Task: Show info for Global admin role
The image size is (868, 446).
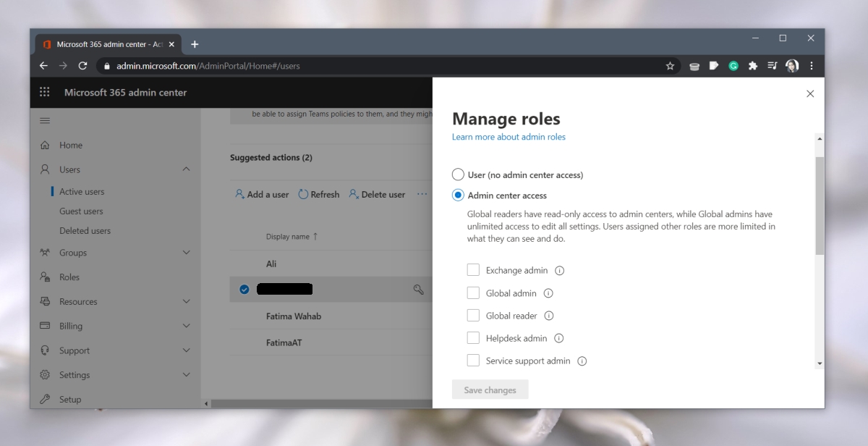Action: tap(548, 293)
